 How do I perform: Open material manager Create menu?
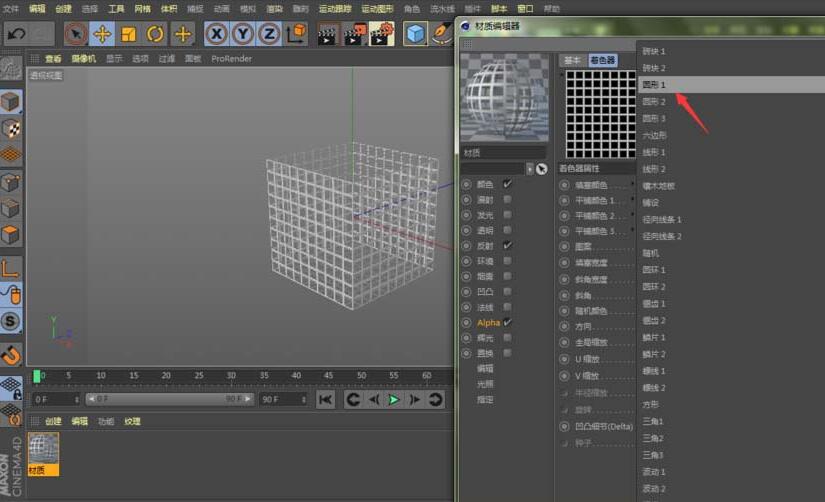(53, 421)
